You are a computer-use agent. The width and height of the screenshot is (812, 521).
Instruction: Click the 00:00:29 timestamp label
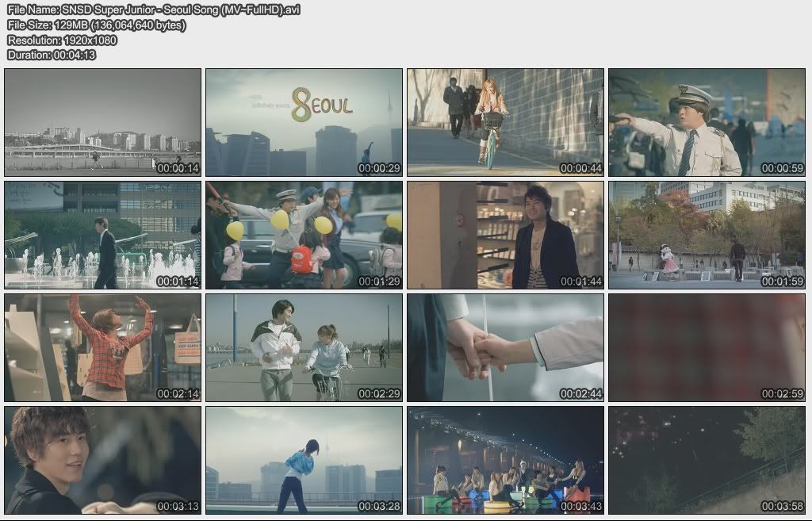pyautogui.click(x=379, y=168)
